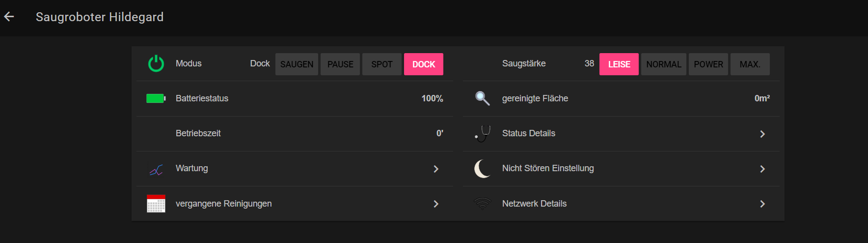
Task: Click the stethoscope Status Details icon
Action: click(483, 134)
